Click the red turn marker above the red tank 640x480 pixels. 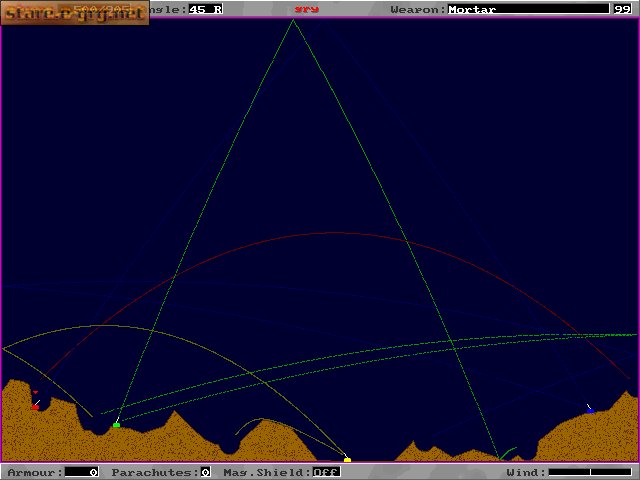click(x=36, y=392)
